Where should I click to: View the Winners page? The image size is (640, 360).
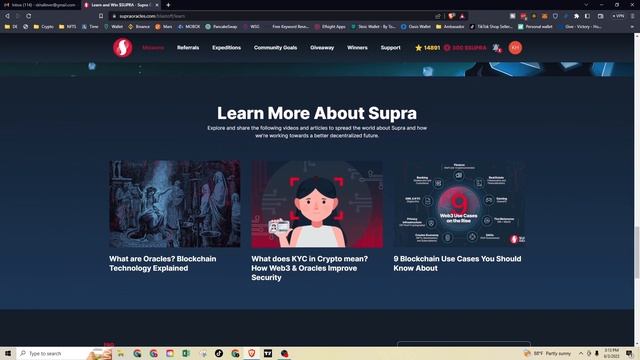[357, 48]
